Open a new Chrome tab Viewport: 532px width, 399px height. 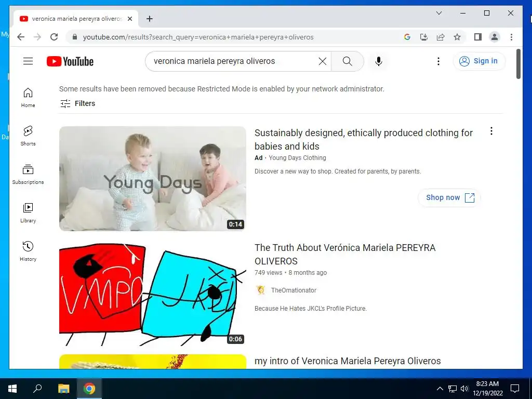(149, 19)
